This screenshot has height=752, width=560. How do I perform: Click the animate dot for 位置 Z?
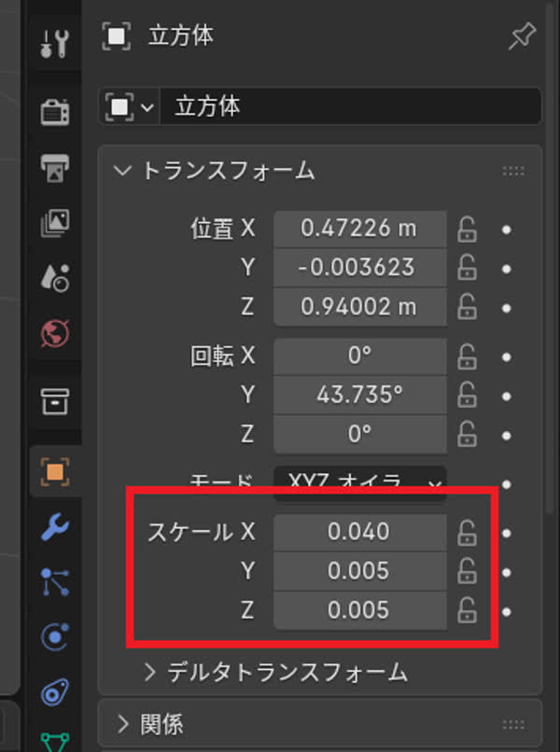506,308
